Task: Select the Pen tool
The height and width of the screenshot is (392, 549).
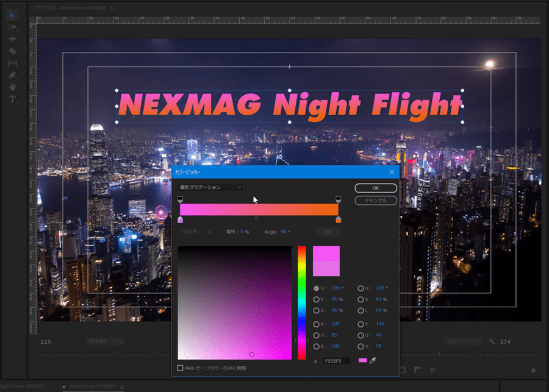Action: point(12,75)
